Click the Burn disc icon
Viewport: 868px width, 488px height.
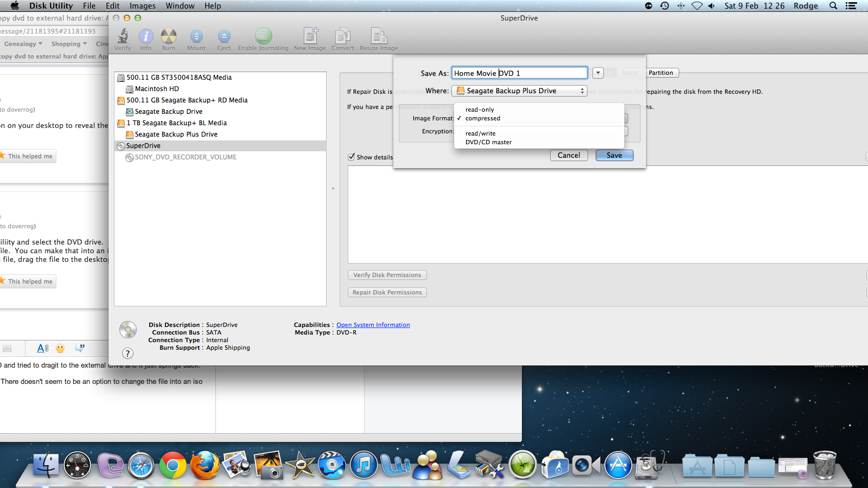[169, 37]
